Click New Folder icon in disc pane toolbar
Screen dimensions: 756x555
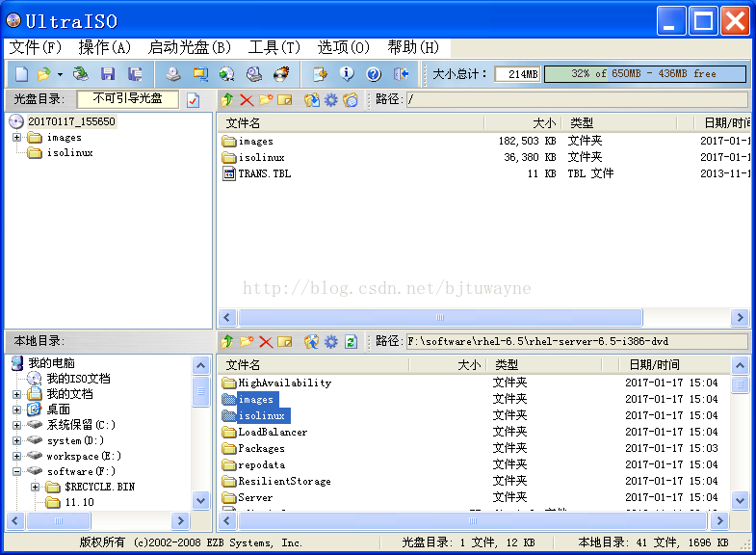(x=266, y=100)
